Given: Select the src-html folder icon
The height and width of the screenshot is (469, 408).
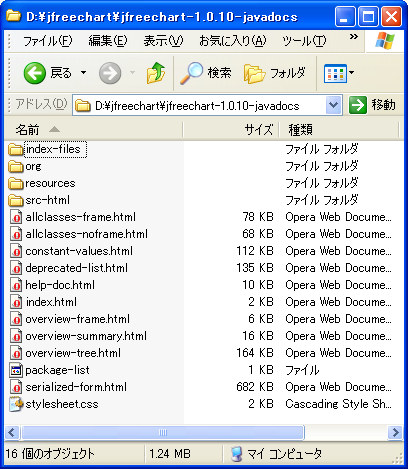Looking at the screenshot, I should tap(16, 200).
